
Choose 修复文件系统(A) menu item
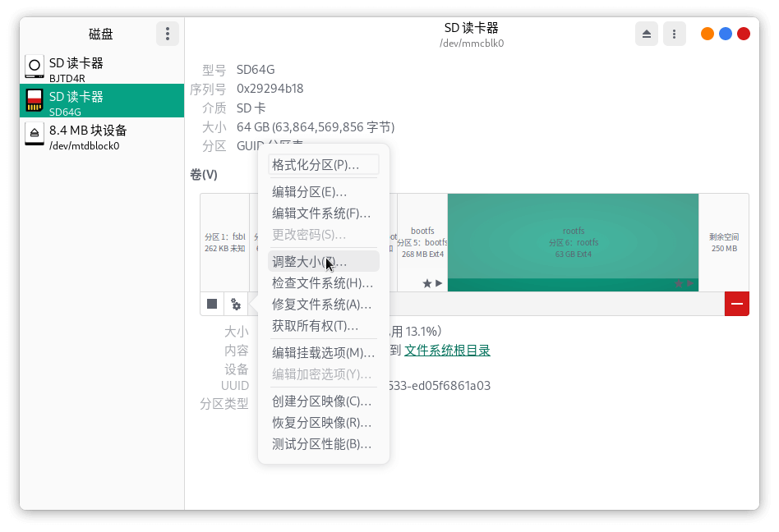(x=323, y=305)
